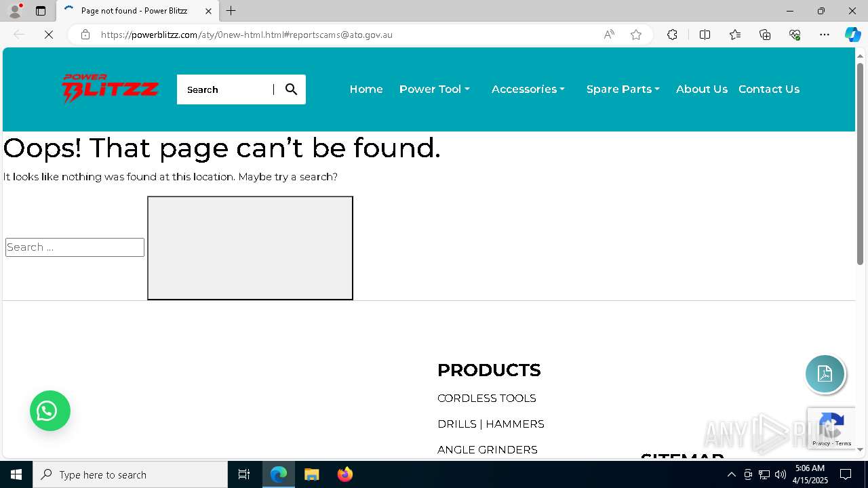Open DRILLS | HAMMERS products link
868x488 pixels.
click(491, 424)
